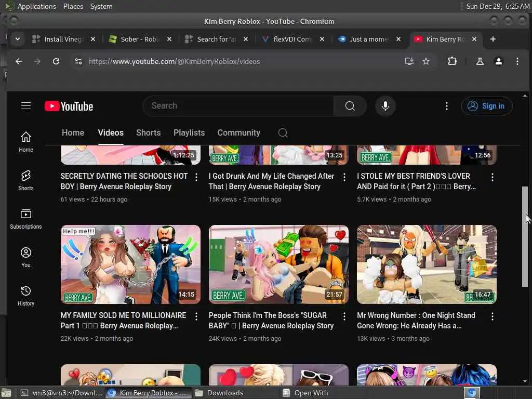Open the Places menu
This screenshot has width=532, height=399.
(x=73, y=6)
